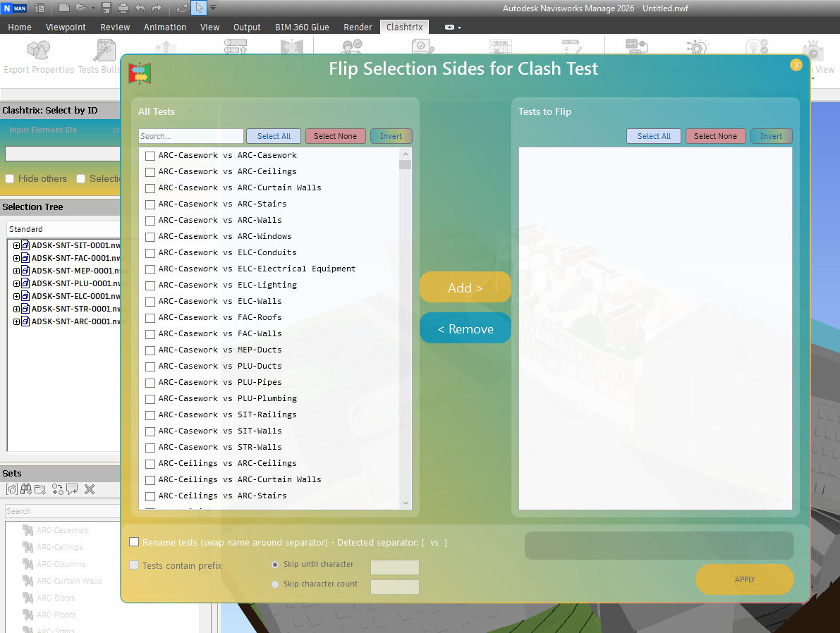The width and height of the screenshot is (840, 633).
Task: Click the Search field in All Tests
Action: tap(191, 136)
